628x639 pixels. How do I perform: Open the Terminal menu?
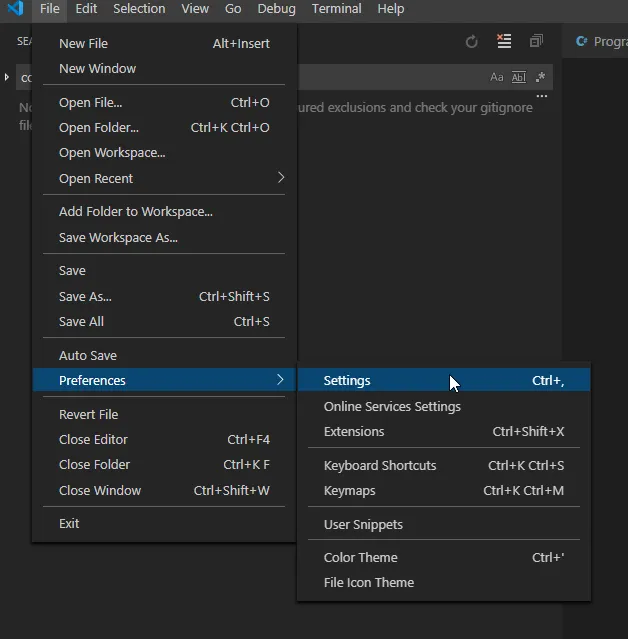[336, 9]
